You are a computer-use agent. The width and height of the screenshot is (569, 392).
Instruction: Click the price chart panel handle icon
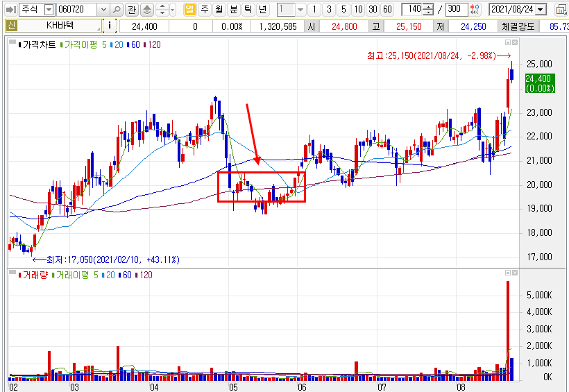point(12,43)
